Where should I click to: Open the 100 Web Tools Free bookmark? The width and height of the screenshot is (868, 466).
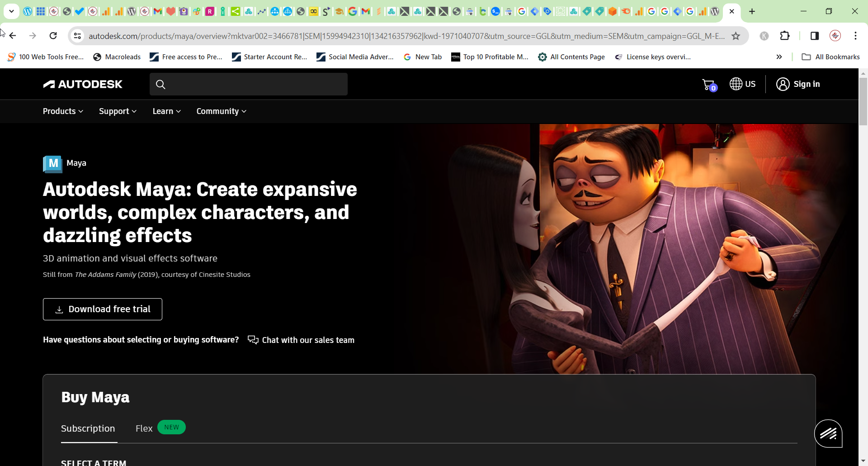46,57
